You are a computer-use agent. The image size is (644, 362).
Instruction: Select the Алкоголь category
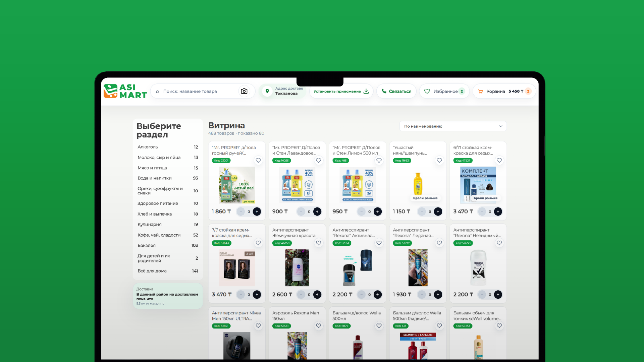[x=168, y=147]
